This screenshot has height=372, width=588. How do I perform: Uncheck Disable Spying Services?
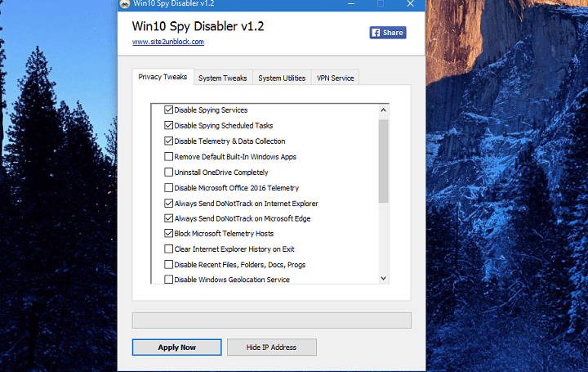[169, 110]
